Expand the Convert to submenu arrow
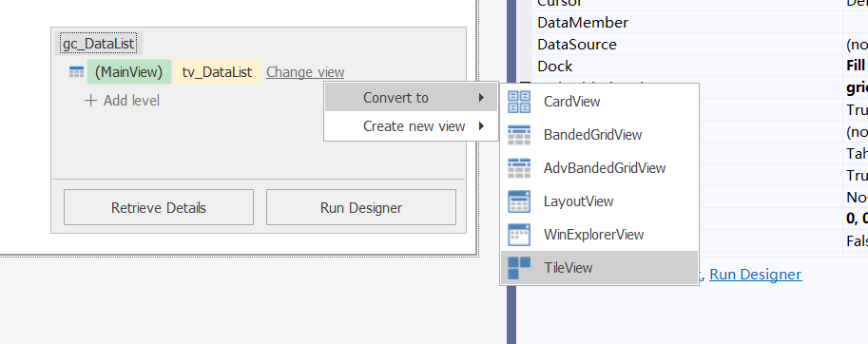Screen dimensions: 868x344 [482, 98]
